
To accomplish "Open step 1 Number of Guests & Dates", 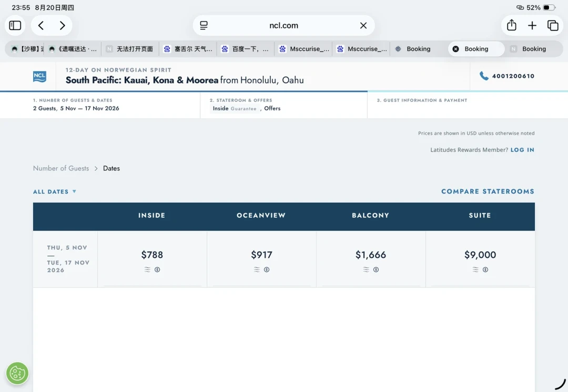I will (x=100, y=105).
